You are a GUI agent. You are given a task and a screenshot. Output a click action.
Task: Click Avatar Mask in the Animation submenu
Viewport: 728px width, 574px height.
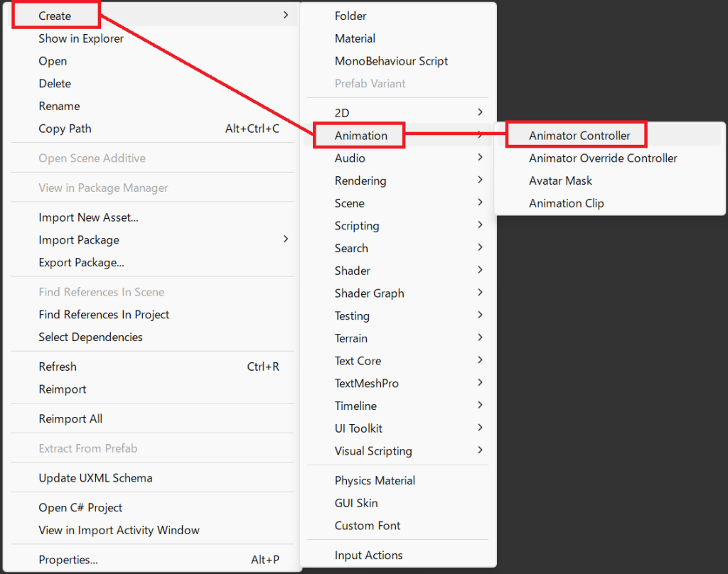[x=560, y=181]
